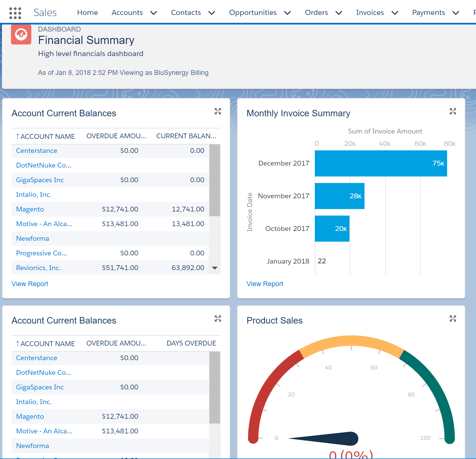476x459 pixels.
Task: Click the Financial Summary dashboard title
Action: coord(86,40)
